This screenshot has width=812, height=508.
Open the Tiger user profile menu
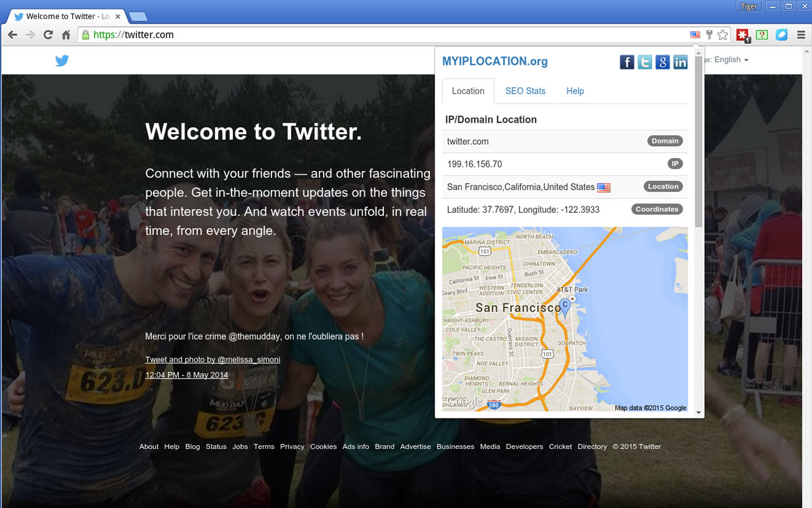point(749,6)
